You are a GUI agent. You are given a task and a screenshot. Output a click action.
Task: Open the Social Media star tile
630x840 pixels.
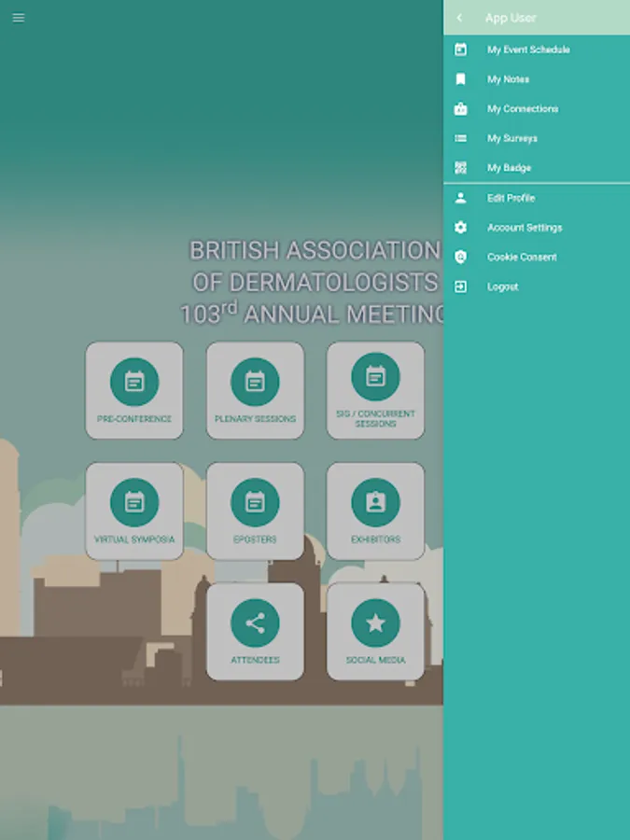click(x=375, y=632)
